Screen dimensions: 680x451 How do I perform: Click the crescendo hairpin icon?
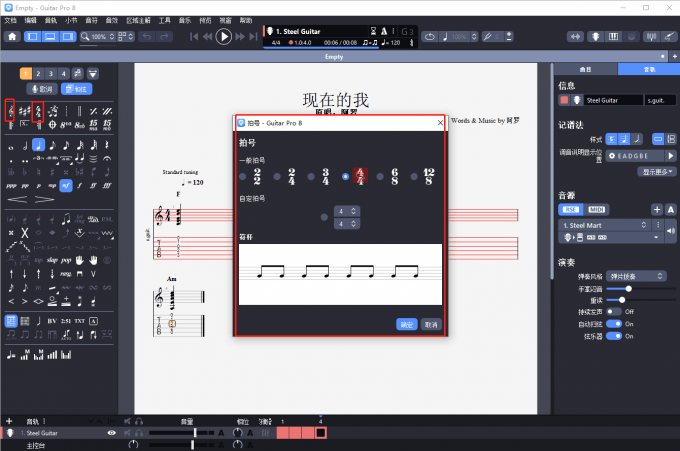click(17, 199)
